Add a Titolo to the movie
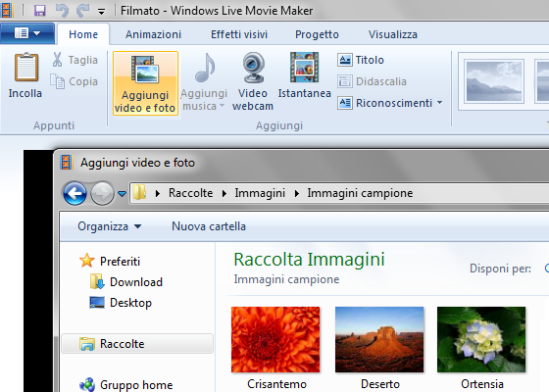Viewport: 549px width, 392px height. coord(361,60)
